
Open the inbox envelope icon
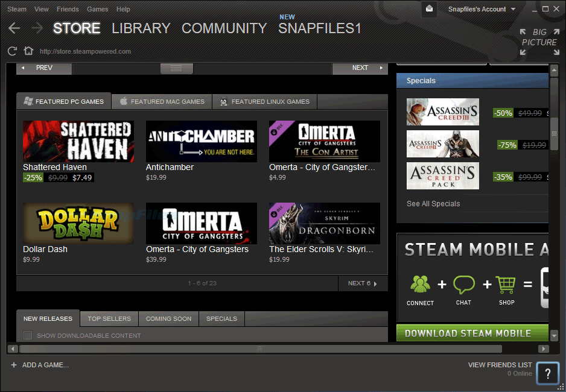pyautogui.click(x=429, y=9)
